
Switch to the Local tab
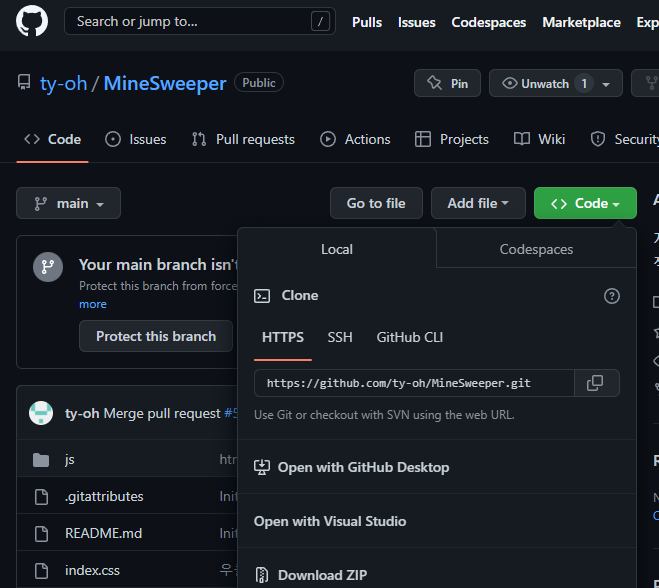click(x=337, y=249)
